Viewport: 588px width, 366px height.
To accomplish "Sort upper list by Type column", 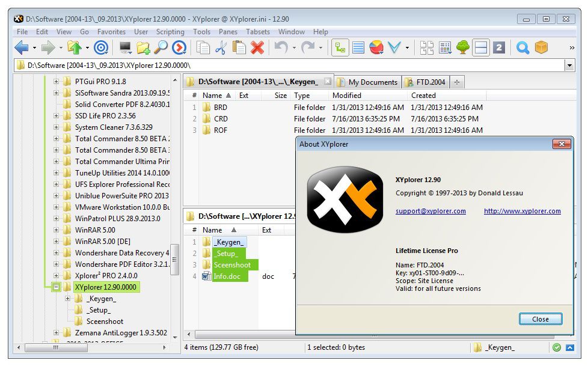I will tap(310, 96).
